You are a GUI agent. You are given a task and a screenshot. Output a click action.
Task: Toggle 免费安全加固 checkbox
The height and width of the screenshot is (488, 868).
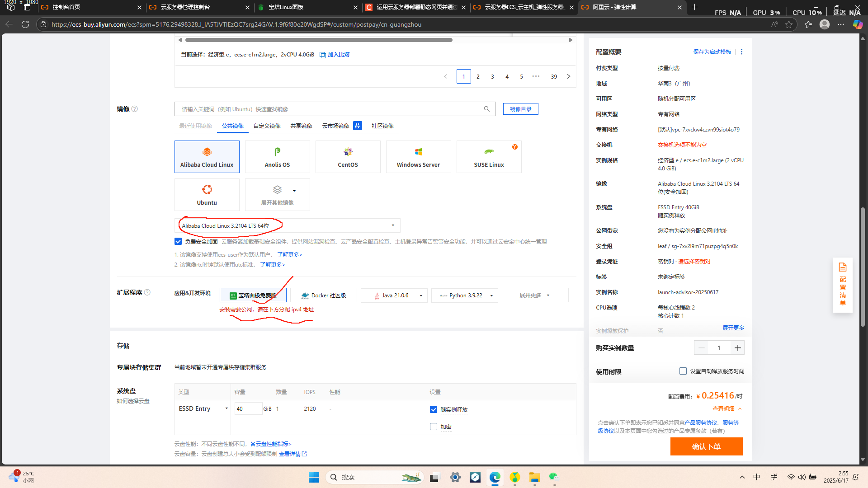coord(178,242)
